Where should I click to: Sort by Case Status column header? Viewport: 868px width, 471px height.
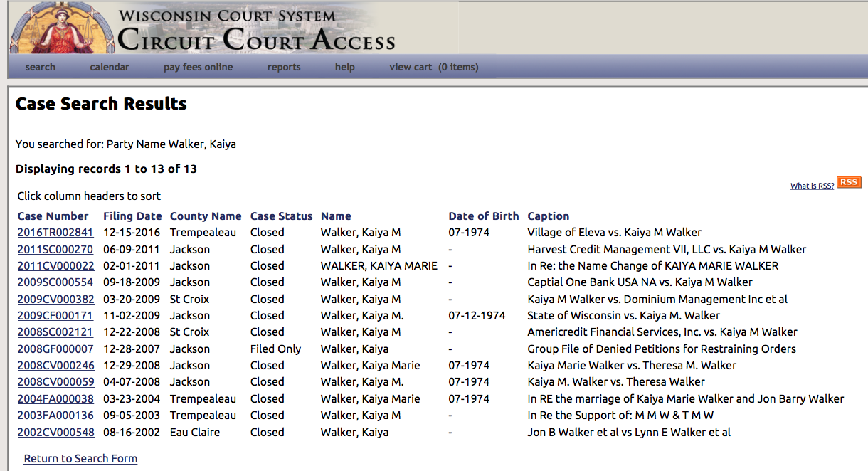point(281,216)
